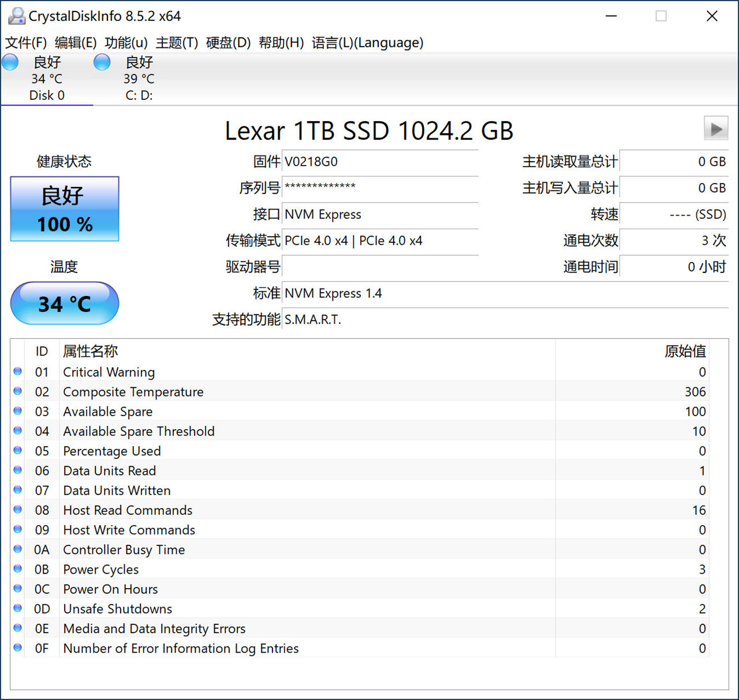Select the Percentage Used attribute row

pyautogui.click(x=231, y=451)
